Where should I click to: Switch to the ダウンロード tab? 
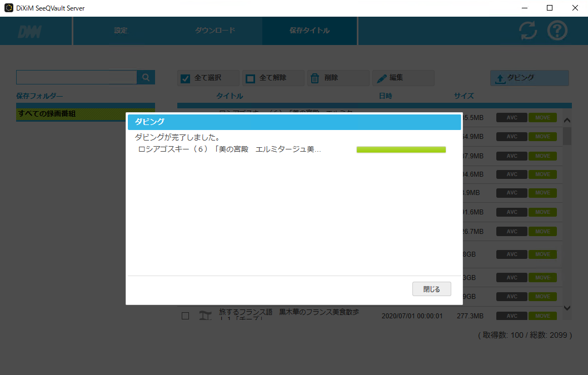coord(215,31)
